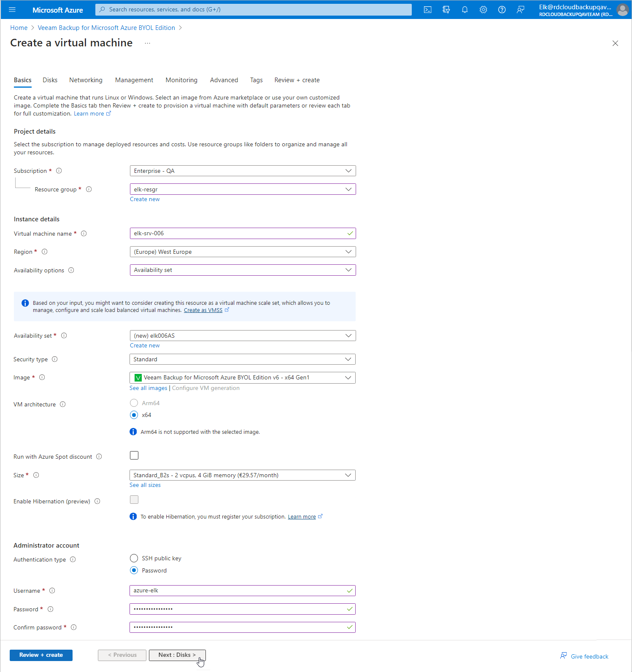Open the ellipsis menu next to the page title
Image resolution: width=632 pixels, height=672 pixels.
tap(147, 43)
